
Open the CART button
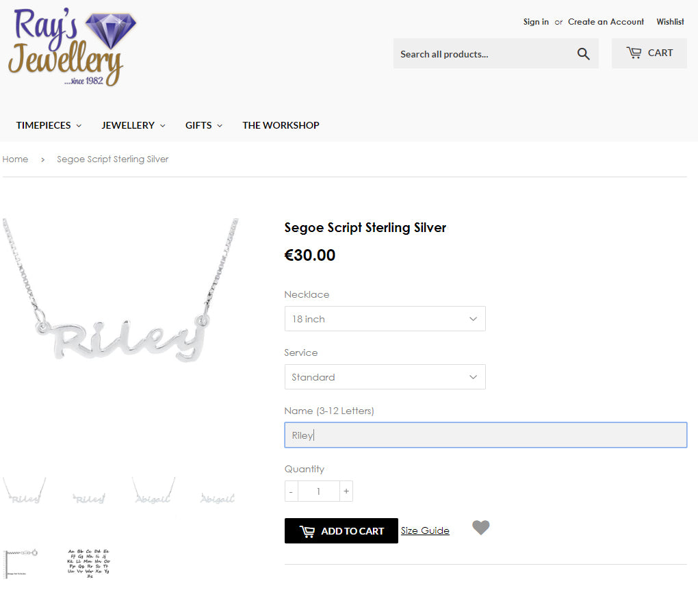[x=649, y=53]
